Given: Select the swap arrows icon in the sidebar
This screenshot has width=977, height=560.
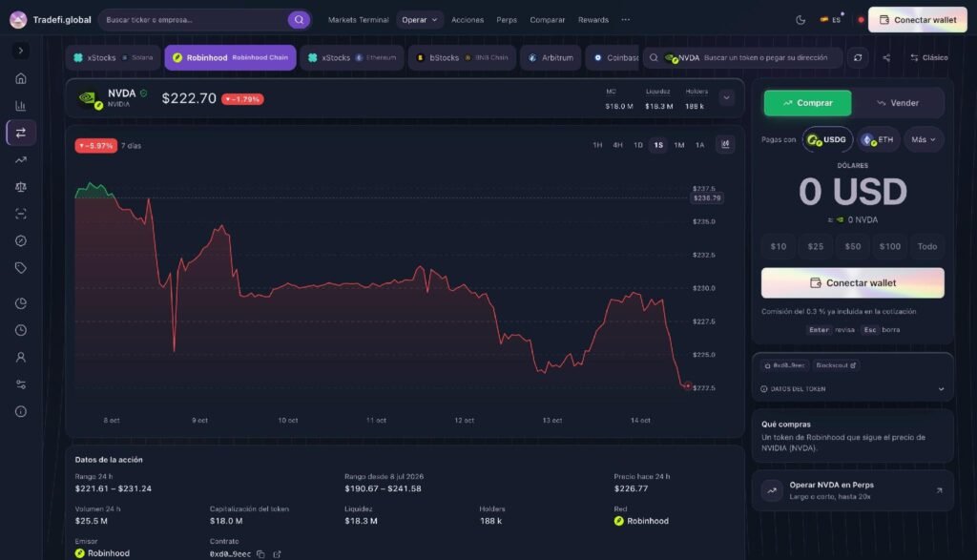Looking at the screenshot, I should coord(21,133).
